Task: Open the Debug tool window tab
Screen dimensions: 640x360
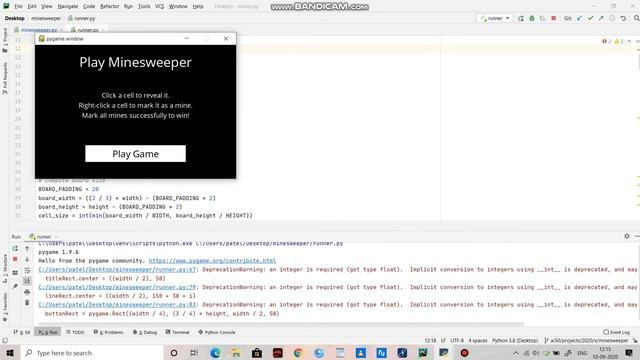Action: pos(145,332)
